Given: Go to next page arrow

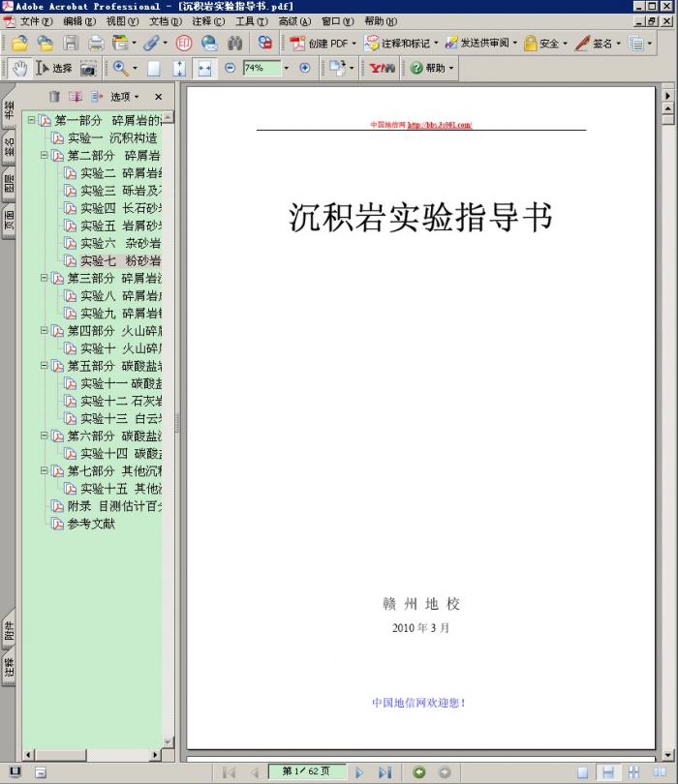Looking at the screenshot, I should click(x=359, y=772).
